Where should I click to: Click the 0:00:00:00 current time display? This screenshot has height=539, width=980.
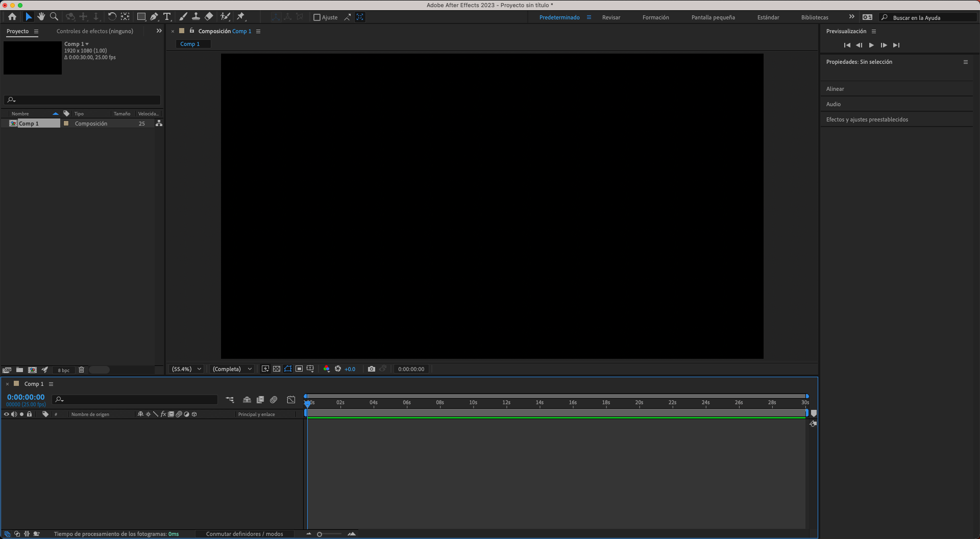pos(26,397)
